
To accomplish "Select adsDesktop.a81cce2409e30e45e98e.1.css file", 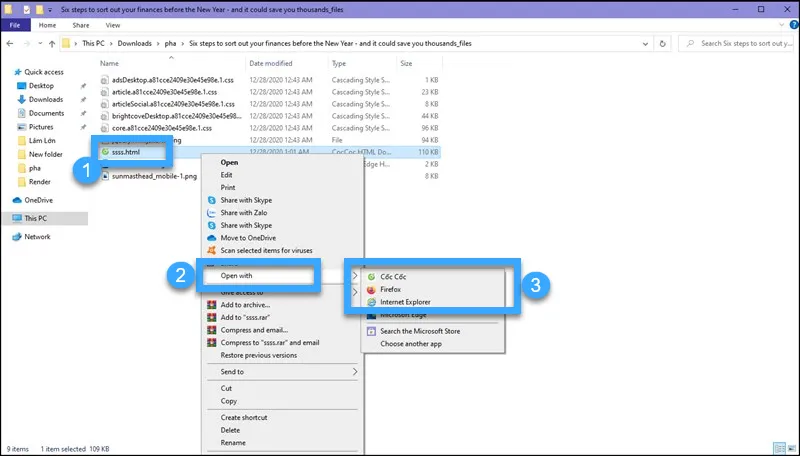I will tap(172, 80).
